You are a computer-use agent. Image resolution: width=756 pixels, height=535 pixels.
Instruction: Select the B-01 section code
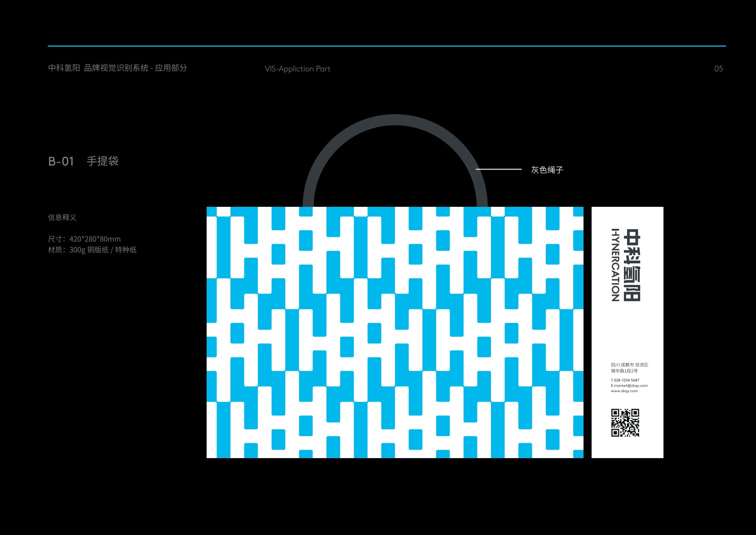pos(61,161)
